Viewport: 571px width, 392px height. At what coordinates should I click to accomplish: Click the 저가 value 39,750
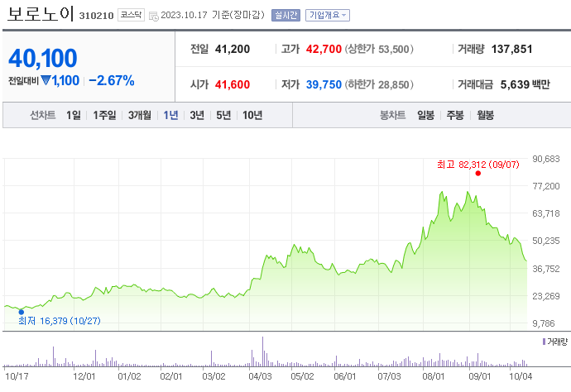[324, 84]
